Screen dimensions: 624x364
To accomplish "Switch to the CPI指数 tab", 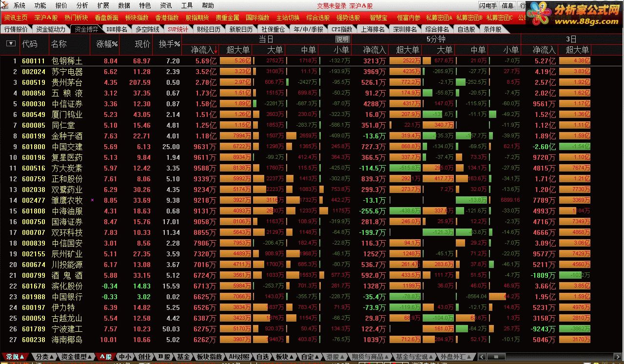I will pyautogui.click(x=342, y=29).
